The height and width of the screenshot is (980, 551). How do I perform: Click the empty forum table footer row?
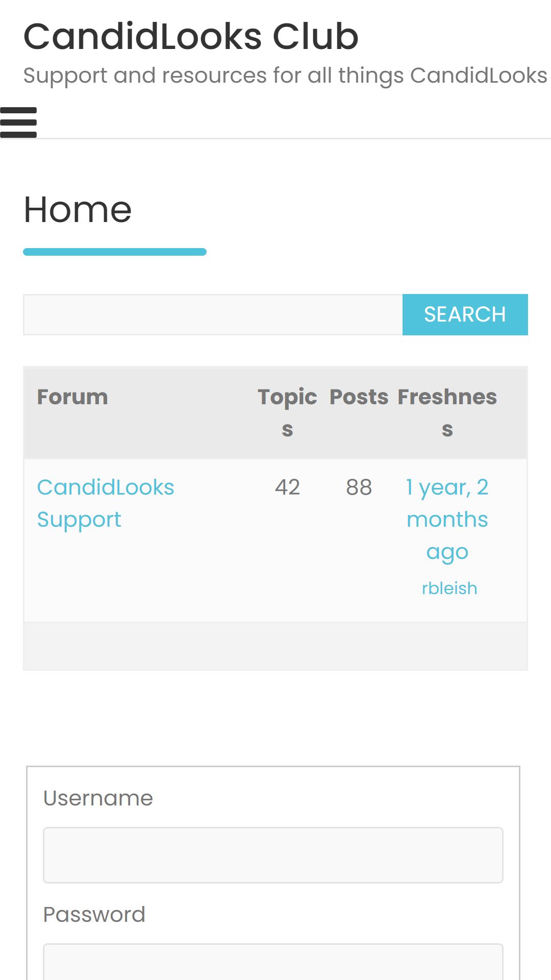275,646
